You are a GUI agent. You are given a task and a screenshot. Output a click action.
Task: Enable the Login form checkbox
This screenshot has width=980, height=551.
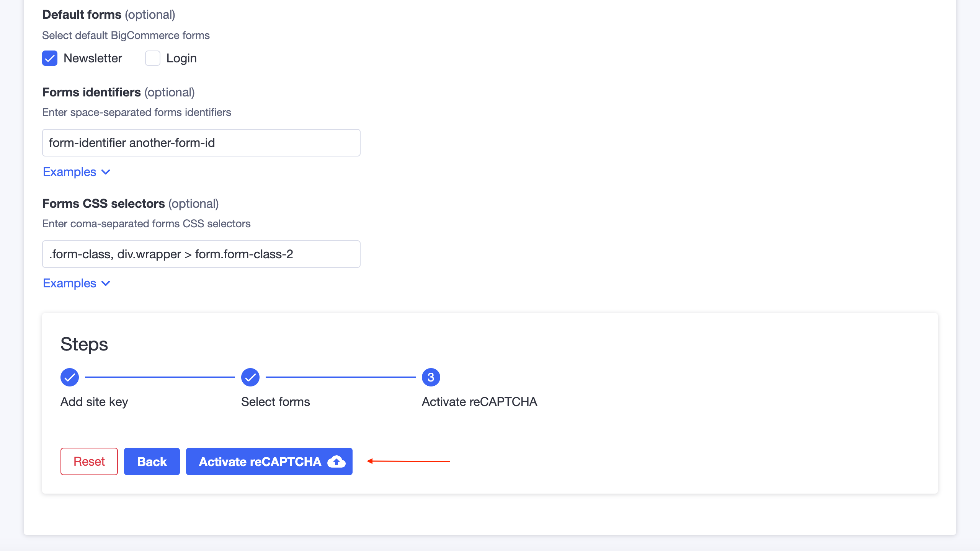tap(152, 58)
